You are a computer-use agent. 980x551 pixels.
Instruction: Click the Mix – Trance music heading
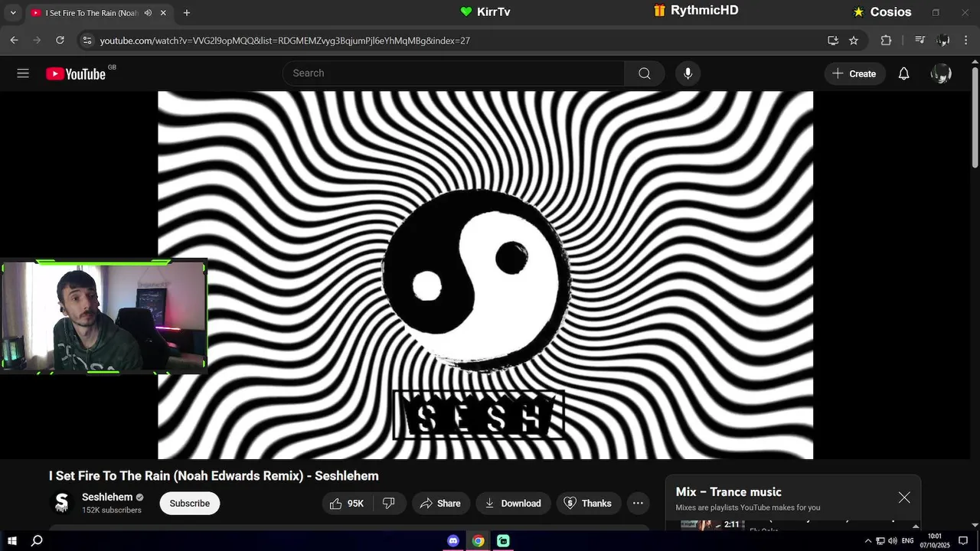coord(729,492)
